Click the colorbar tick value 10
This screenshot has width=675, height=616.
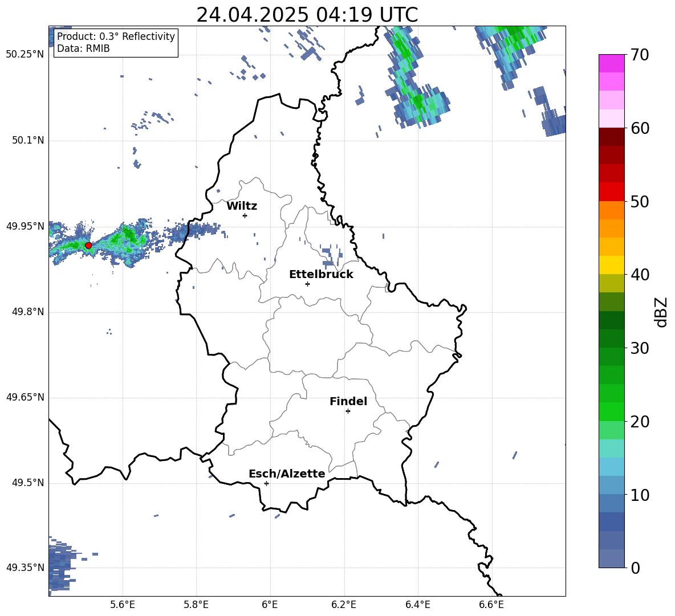[640, 495]
